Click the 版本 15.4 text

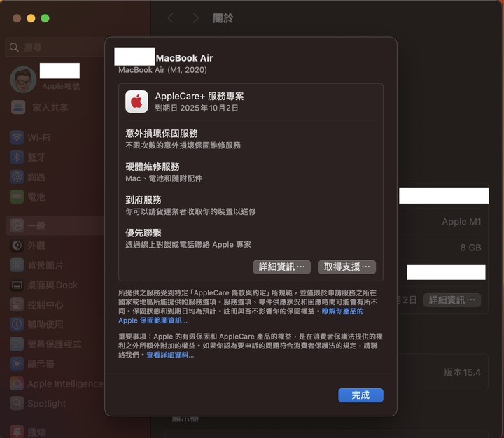coord(462,372)
